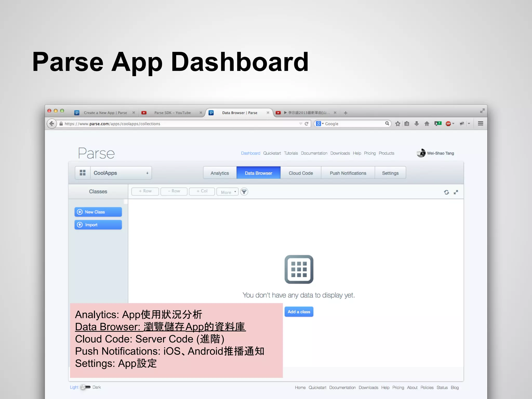
Task: Click the New Class button
Action: [x=98, y=212]
